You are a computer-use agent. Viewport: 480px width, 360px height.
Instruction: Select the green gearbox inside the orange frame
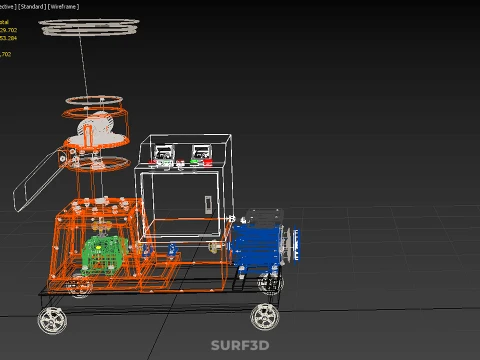coord(103,255)
